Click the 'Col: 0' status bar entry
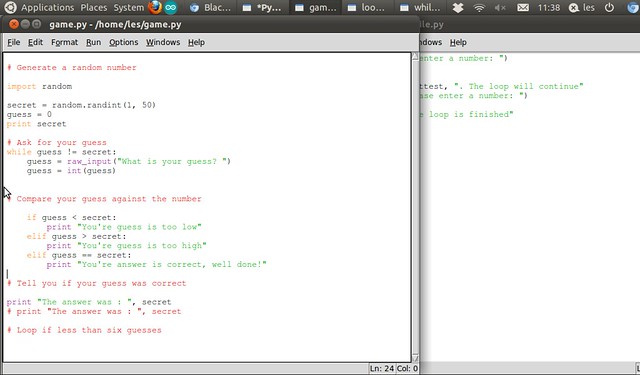 (407, 368)
